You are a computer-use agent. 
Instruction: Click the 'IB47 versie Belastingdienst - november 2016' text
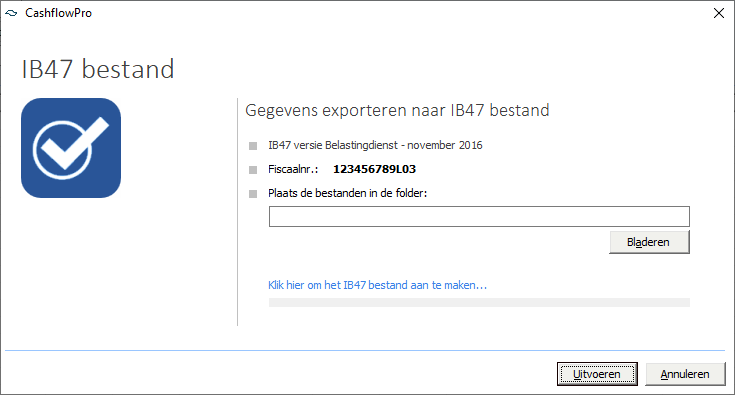[375, 145]
